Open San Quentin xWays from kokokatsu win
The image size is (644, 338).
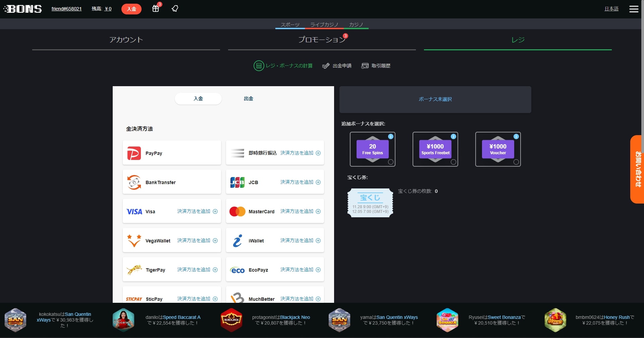(x=63, y=317)
